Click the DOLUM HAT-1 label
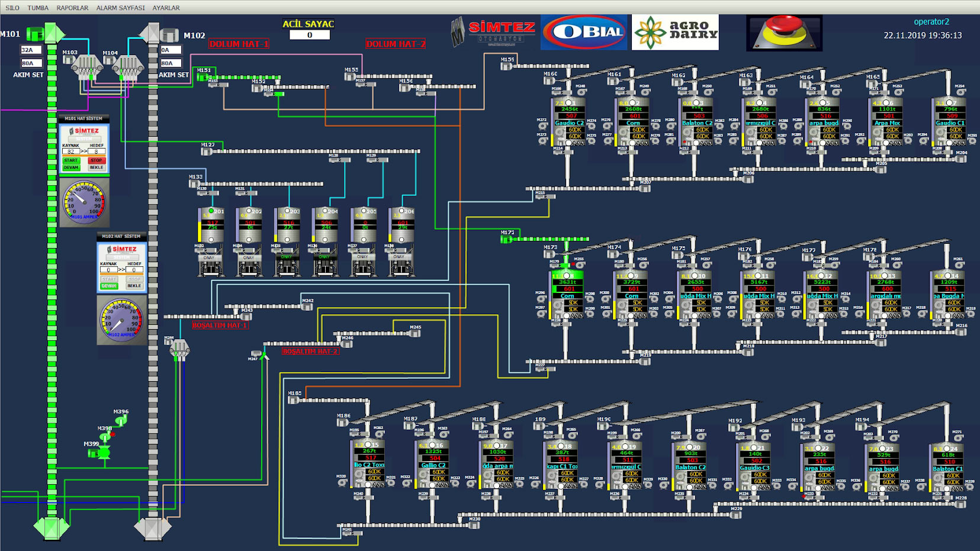 pos(239,44)
